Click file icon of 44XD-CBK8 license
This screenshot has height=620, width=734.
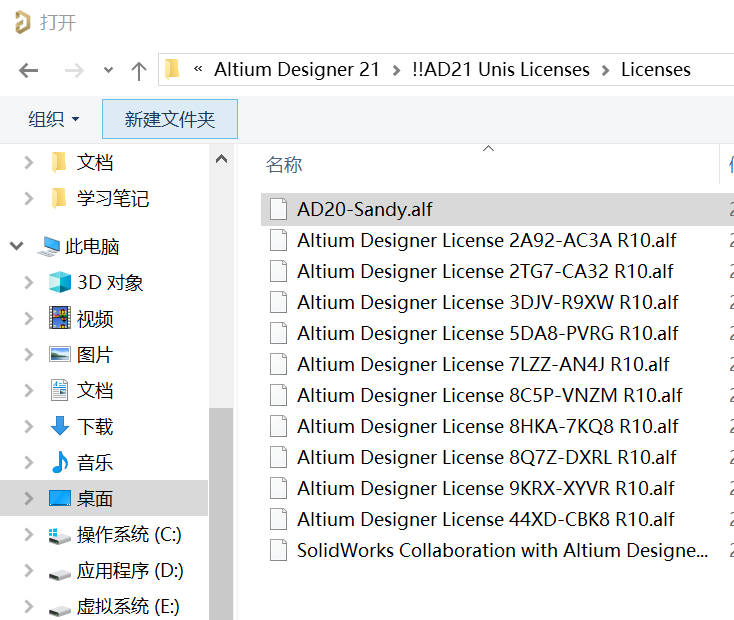278,519
